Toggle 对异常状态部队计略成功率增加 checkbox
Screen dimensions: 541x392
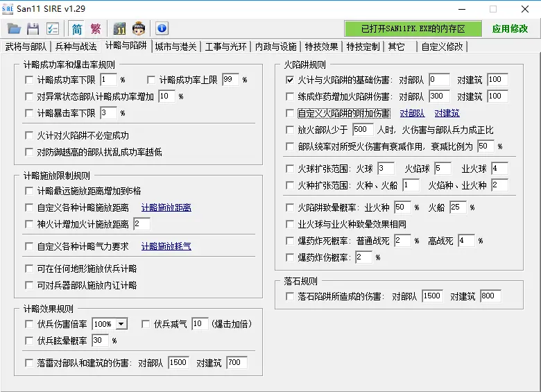tap(29, 96)
